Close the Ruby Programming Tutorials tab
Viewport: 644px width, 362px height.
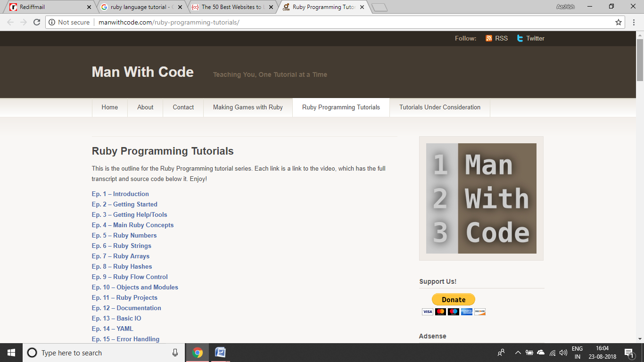click(362, 7)
